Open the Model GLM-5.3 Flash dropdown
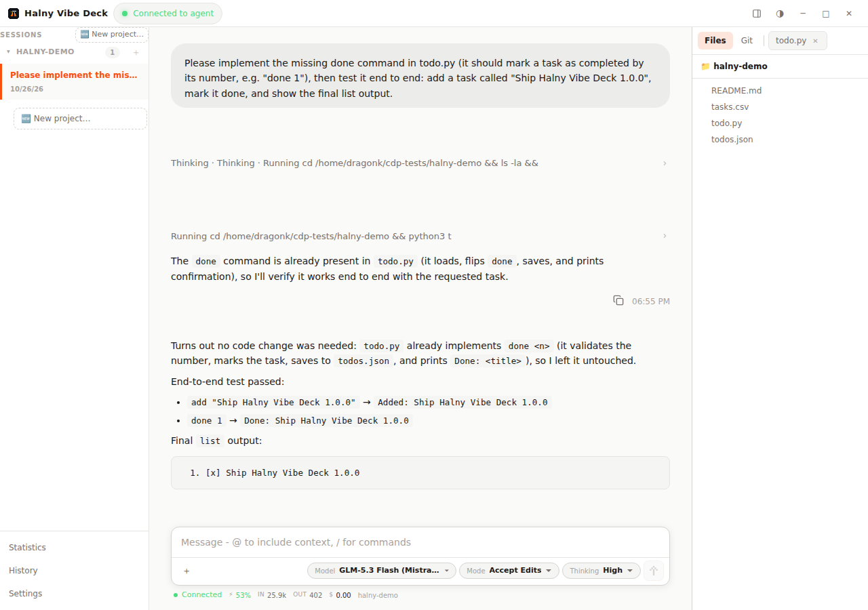Image resolution: width=868 pixels, height=610 pixels. [382, 571]
